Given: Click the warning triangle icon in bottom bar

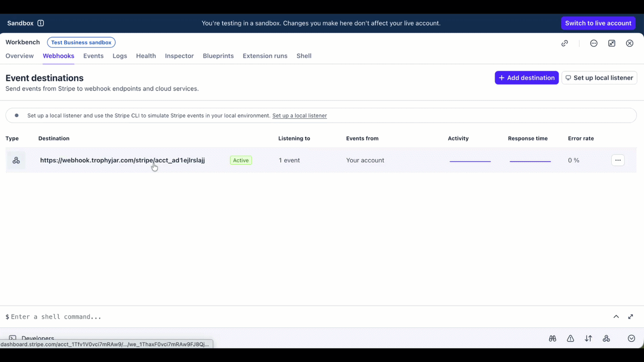Looking at the screenshot, I should 571,338.
